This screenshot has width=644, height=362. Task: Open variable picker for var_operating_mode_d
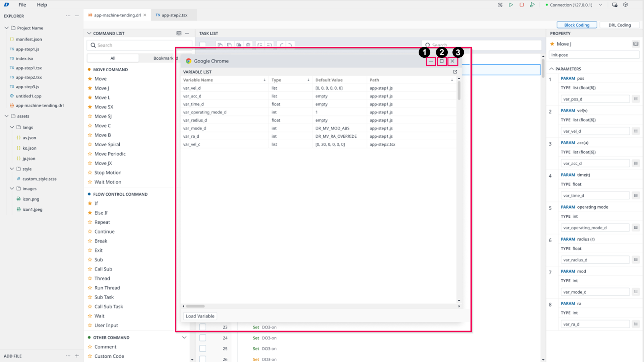click(636, 228)
